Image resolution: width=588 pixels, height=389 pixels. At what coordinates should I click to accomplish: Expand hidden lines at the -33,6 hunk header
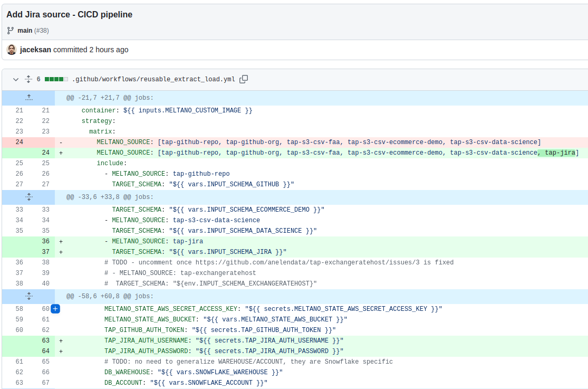[x=28, y=197]
